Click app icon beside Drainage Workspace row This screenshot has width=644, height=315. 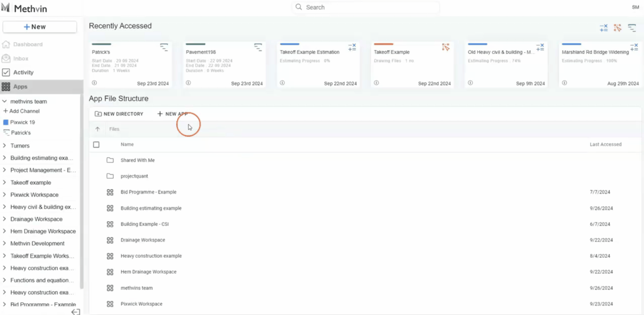(x=110, y=240)
